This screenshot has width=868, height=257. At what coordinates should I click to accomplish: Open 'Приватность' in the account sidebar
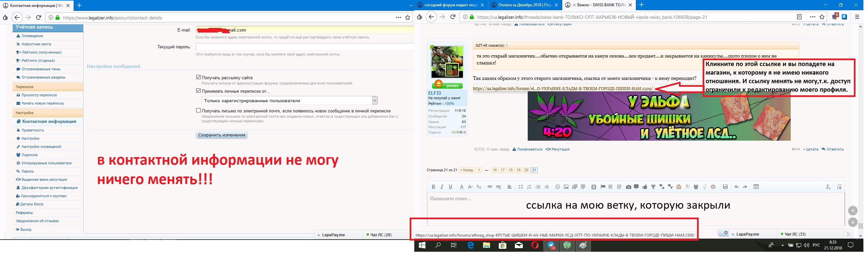tap(33, 130)
